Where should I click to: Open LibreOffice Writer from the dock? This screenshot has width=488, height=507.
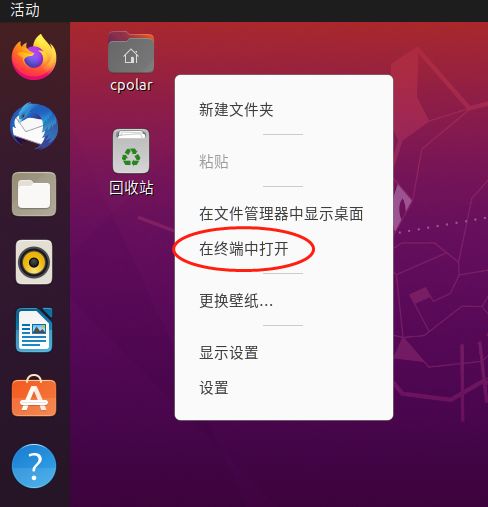(34, 330)
